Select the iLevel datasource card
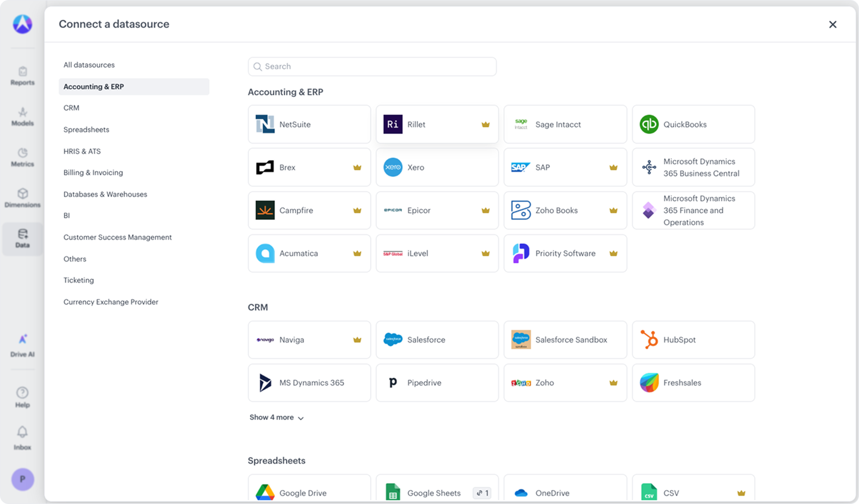Image resolution: width=859 pixels, height=504 pixels. tap(437, 253)
